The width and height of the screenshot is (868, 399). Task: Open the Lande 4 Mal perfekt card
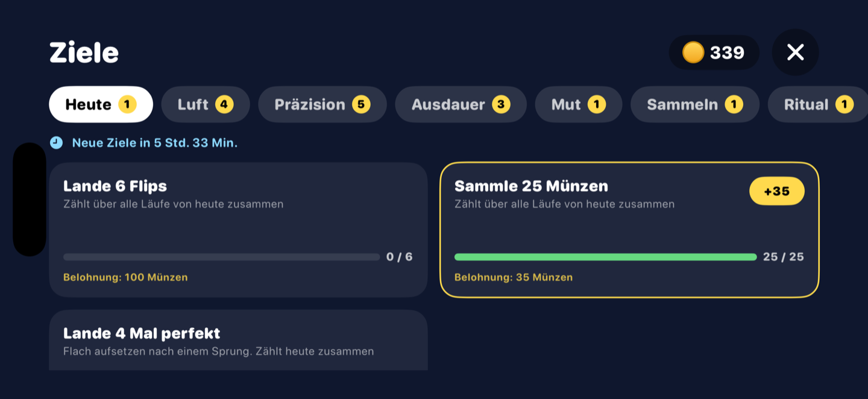238,340
